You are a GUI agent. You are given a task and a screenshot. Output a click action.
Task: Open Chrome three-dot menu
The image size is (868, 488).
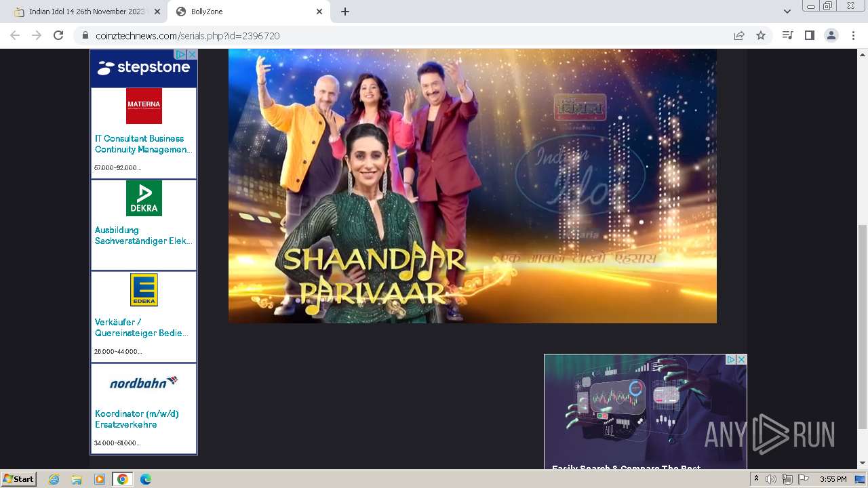coord(853,35)
